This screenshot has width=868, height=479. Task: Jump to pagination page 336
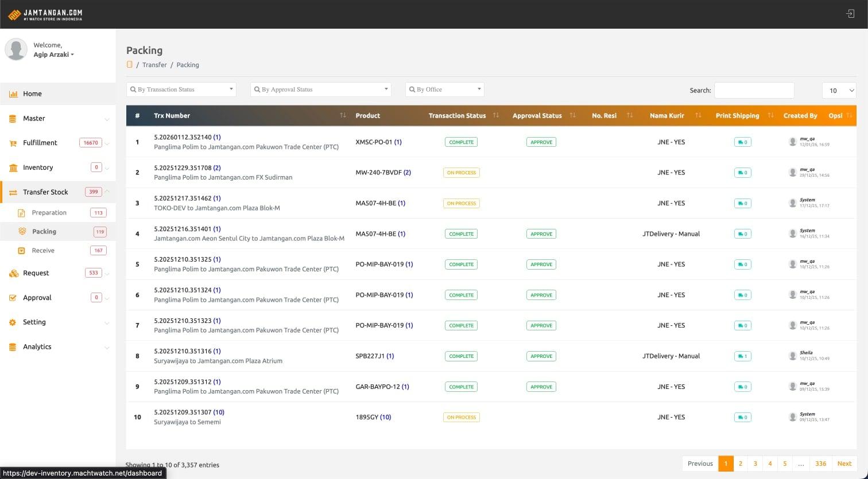pyautogui.click(x=821, y=464)
